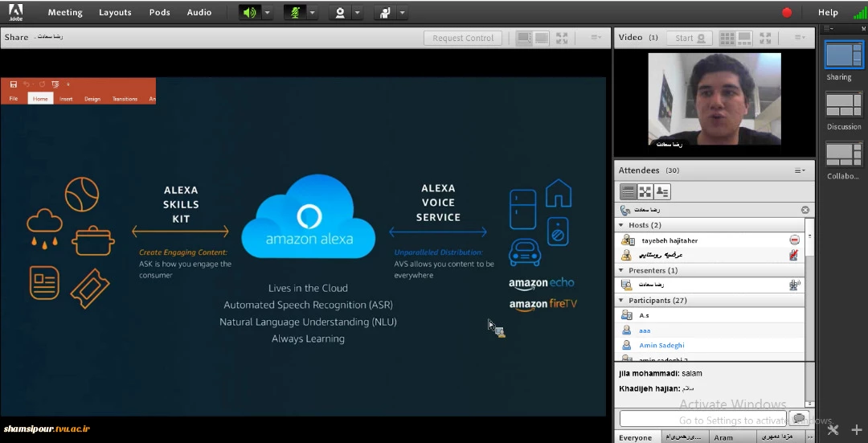
Task: Click muted microphone icon of second host
Action: tap(794, 255)
